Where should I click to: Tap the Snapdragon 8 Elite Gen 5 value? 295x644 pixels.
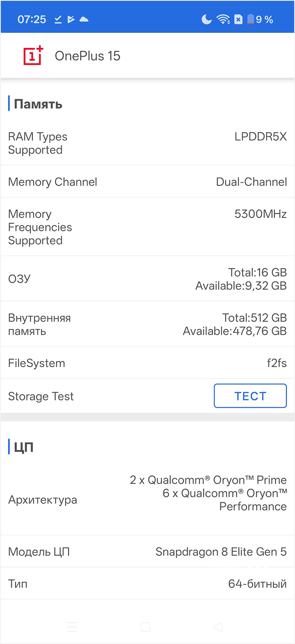(x=221, y=552)
